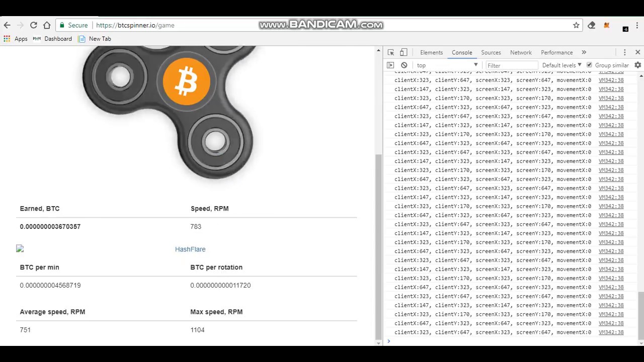Image resolution: width=644 pixels, height=362 pixels.
Task: Select the average speed value 751
Action: (x=25, y=330)
